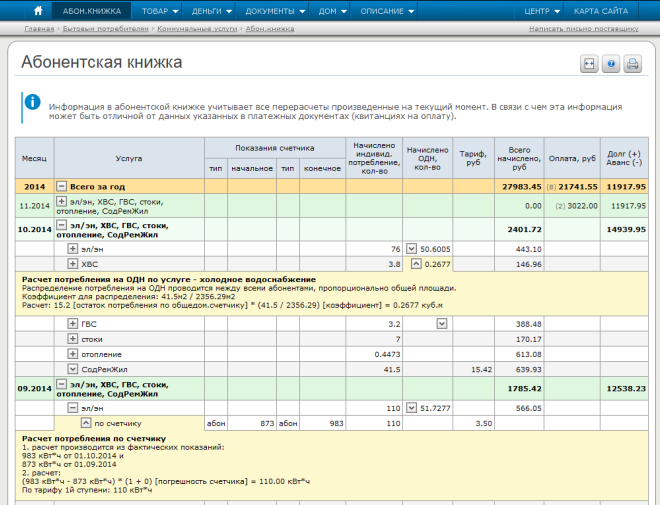The width and height of the screenshot is (660, 505).
Task: Show ОДН details in ГВС row
Action: point(442,324)
